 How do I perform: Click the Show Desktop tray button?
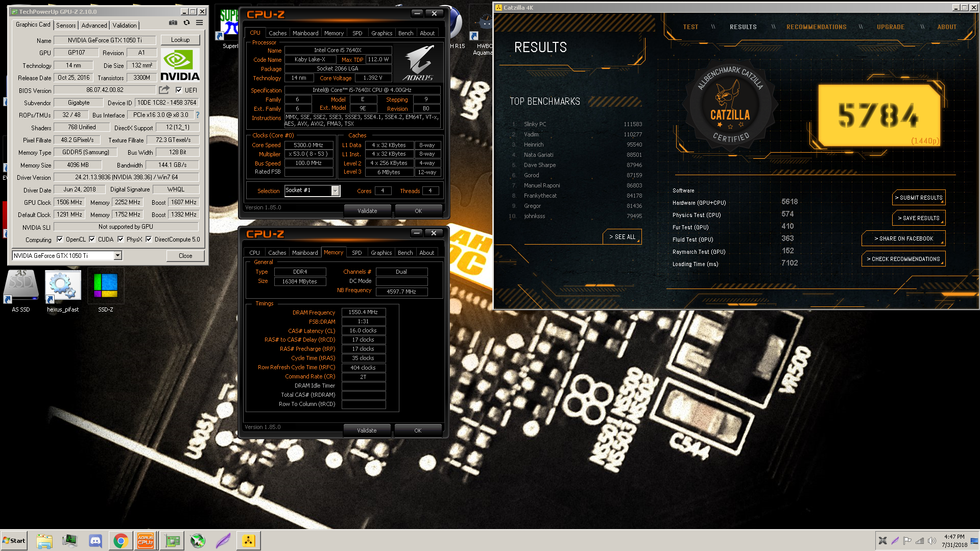(x=975, y=540)
